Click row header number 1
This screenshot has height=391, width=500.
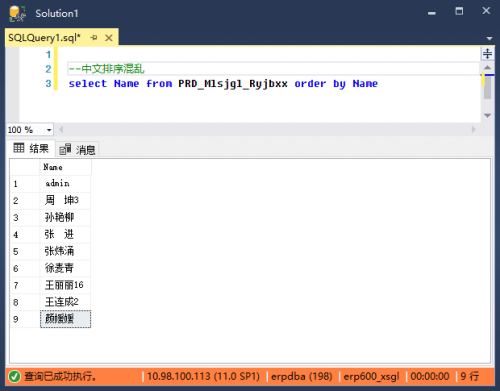click(25, 184)
